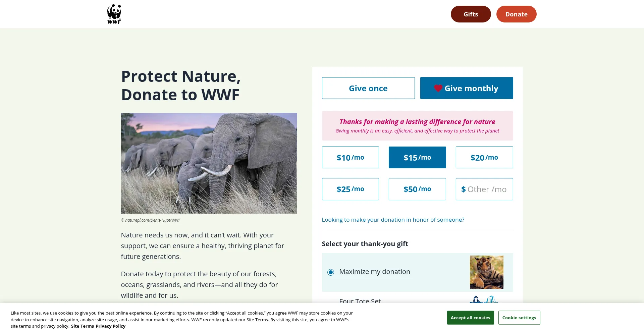Accept all cookies

pyautogui.click(x=470, y=318)
